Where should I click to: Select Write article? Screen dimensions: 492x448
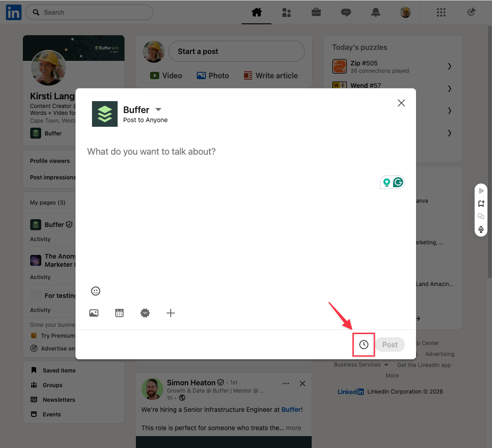click(270, 76)
